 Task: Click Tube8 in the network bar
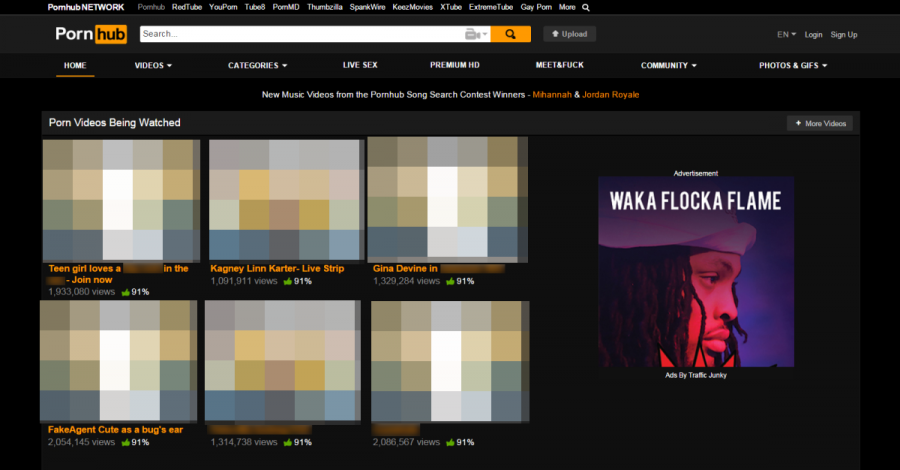(255, 7)
